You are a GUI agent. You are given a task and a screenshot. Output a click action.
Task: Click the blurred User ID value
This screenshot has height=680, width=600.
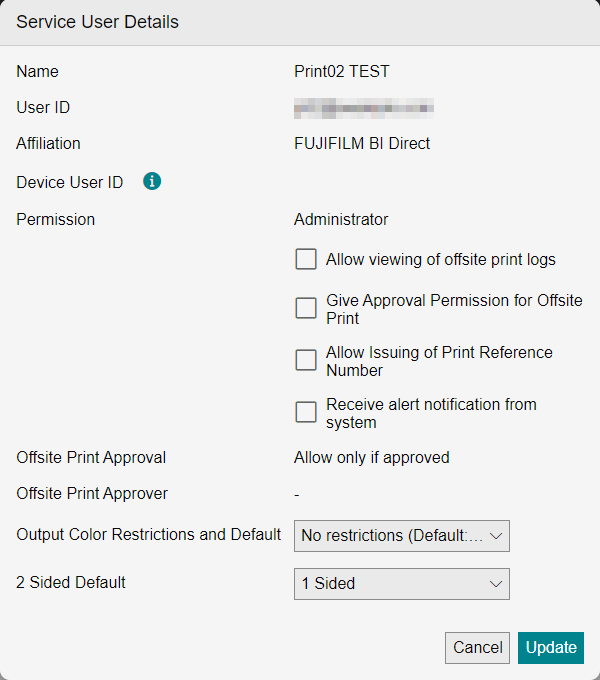[x=364, y=108]
